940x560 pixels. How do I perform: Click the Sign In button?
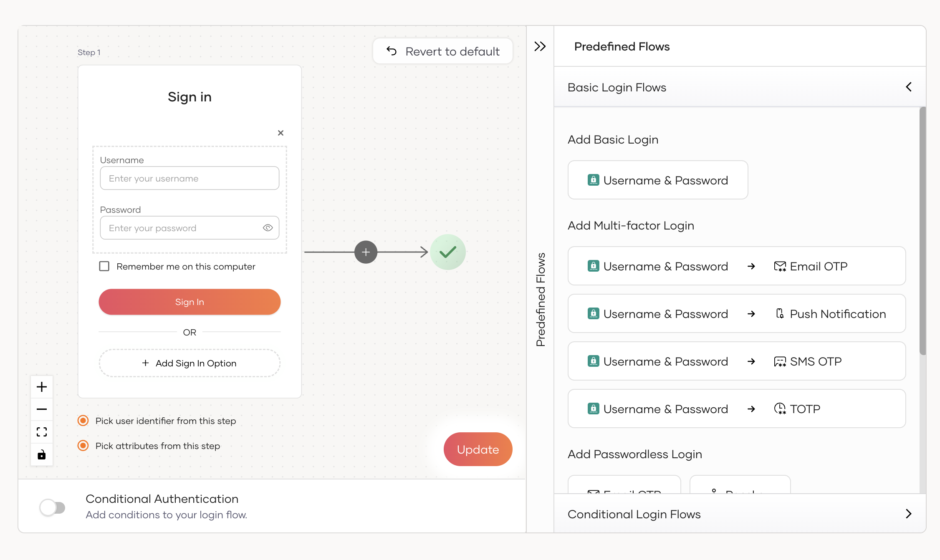click(190, 302)
